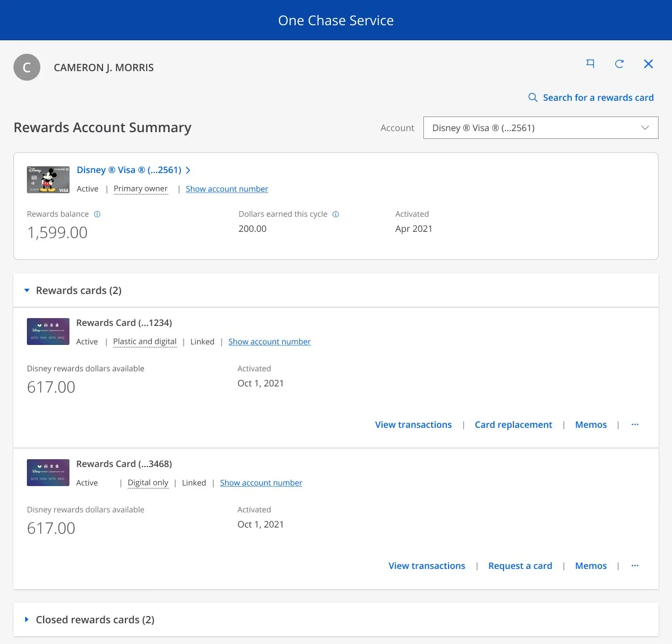Open Memos for Rewards Card 1234
The height and width of the screenshot is (644, 672).
coord(591,424)
